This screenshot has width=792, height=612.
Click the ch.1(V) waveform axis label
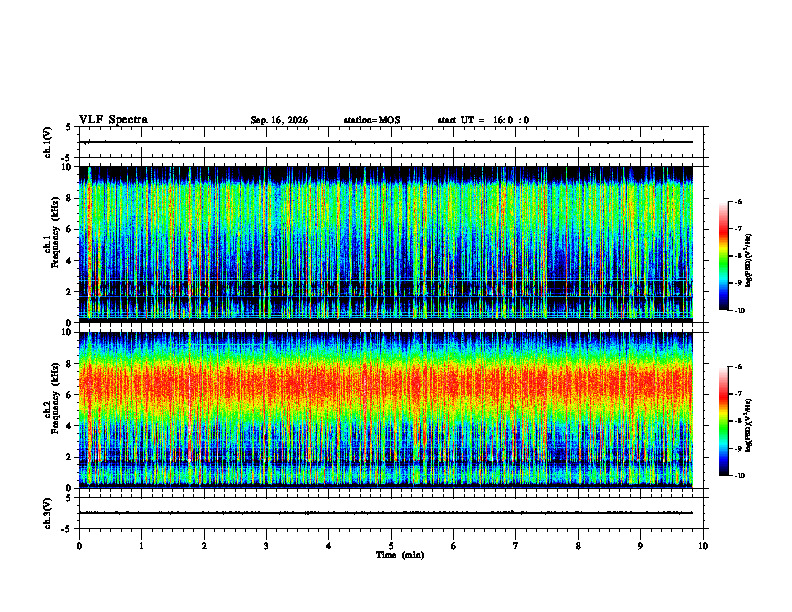(x=48, y=142)
